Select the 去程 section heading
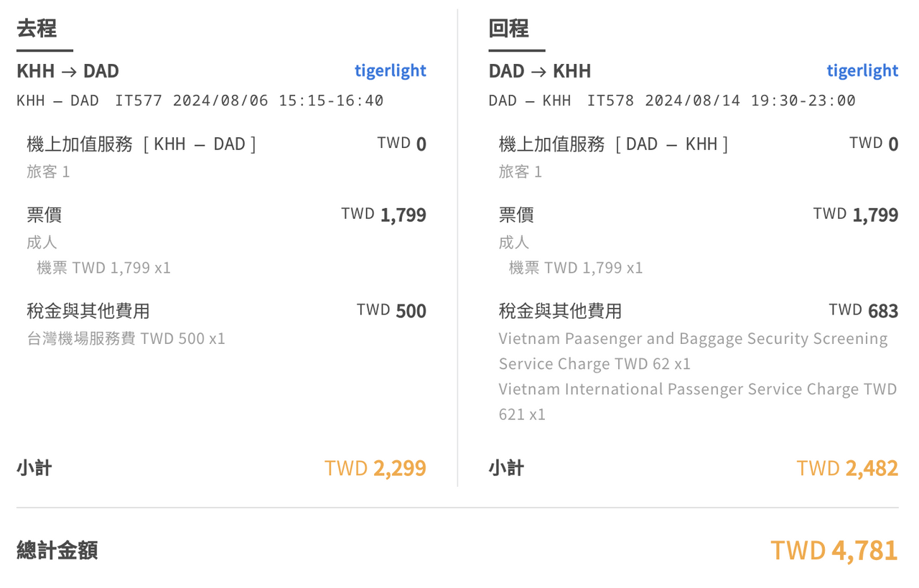Viewport: 919px width, 588px height. 37,29
